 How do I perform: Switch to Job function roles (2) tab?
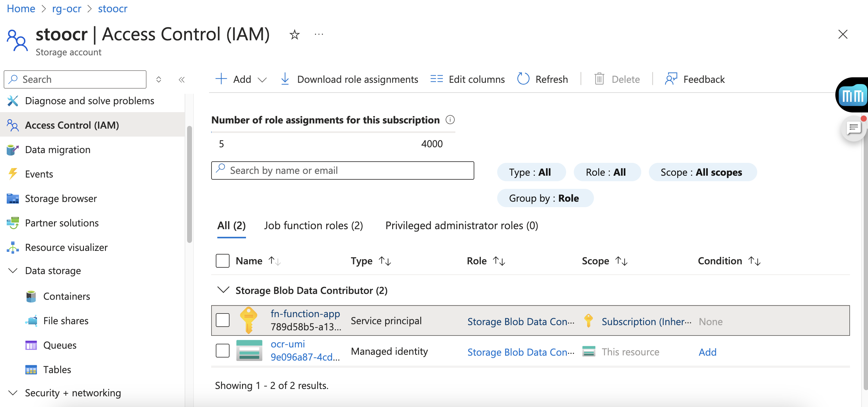coord(313,226)
